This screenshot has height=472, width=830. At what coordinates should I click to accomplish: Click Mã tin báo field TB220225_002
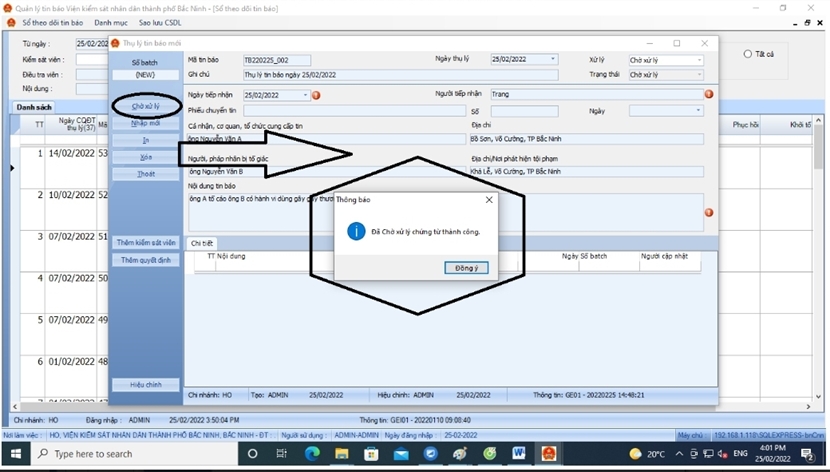[277, 60]
